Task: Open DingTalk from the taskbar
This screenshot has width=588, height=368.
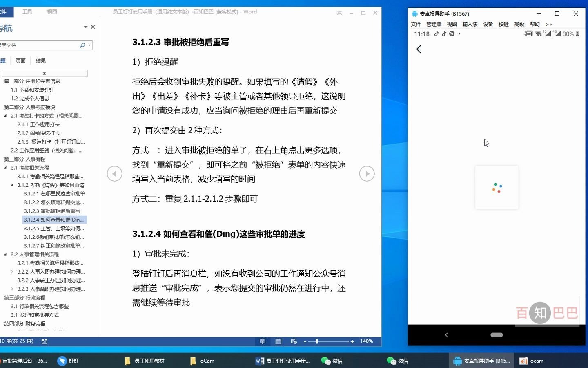Action: [68, 361]
